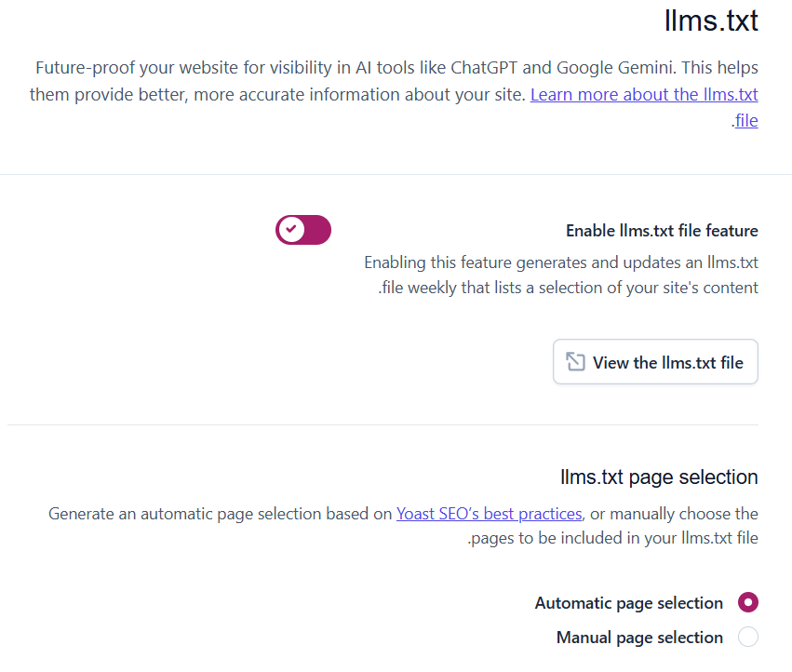Screen dimensions: 792x672
Task: Click the checkmark knob inside the toggle
Action: pos(291,229)
